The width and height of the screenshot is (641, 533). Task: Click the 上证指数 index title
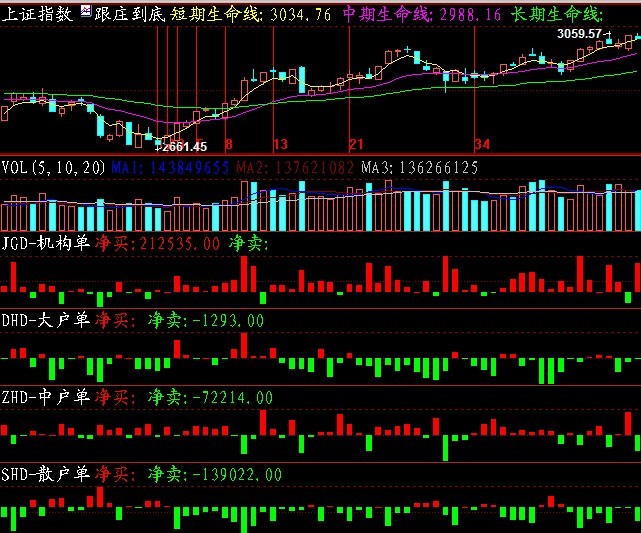coord(38,14)
